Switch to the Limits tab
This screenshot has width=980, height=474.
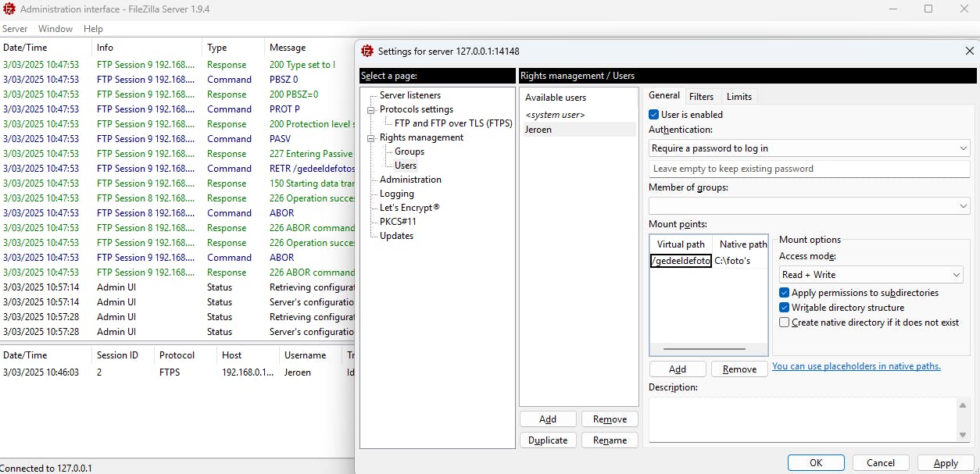point(739,97)
